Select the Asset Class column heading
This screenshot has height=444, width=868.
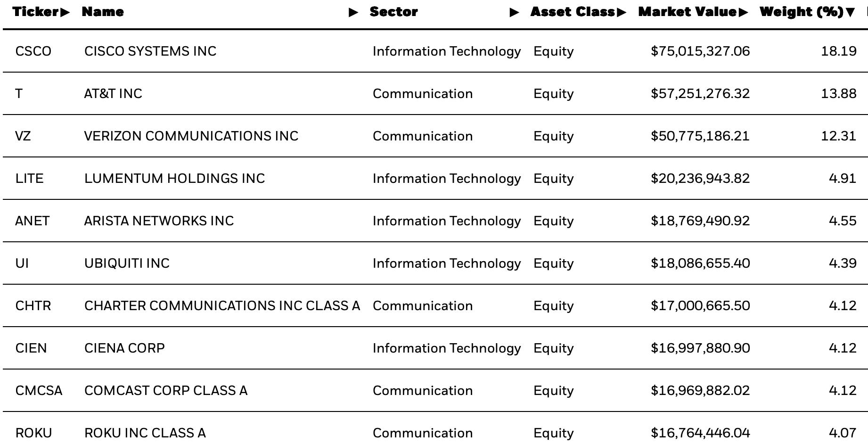pyautogui.click(x=573, y=12)
